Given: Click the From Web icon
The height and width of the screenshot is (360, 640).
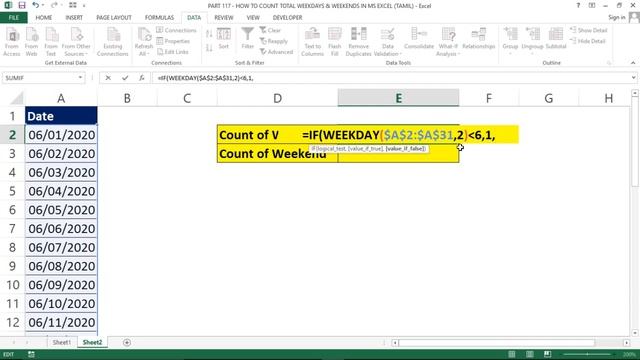Looking at the screenshot, I should [x=31, y=42].
